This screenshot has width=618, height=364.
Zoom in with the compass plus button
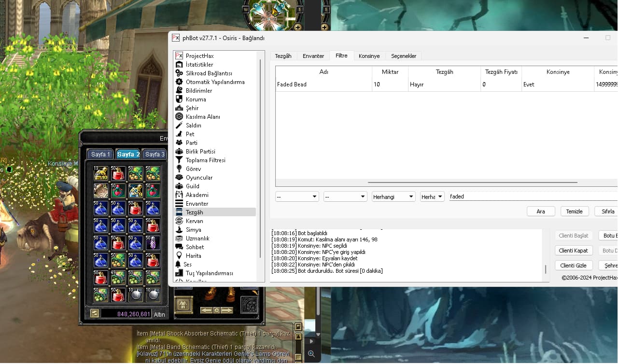pos(298,27)
